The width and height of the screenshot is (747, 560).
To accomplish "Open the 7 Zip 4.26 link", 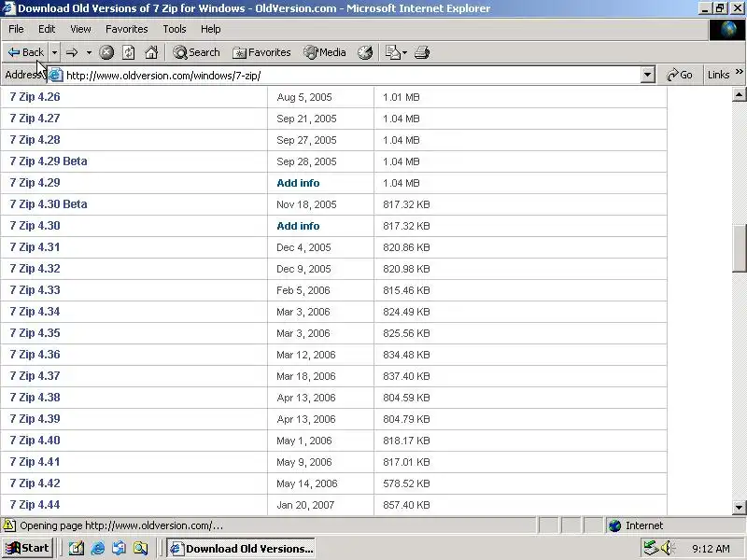I will [35, 97].
